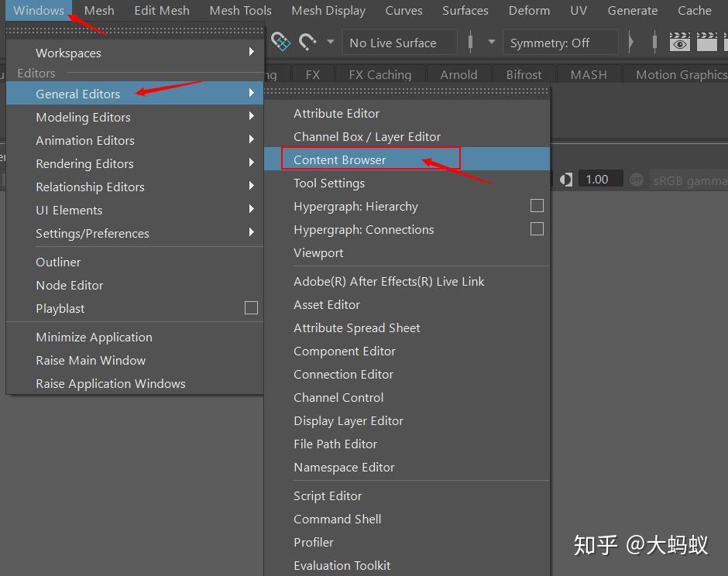Open the Attribute Editor
Image resolution: width=728 pixels, height=576 pixels.
click(x=407, y=113)
